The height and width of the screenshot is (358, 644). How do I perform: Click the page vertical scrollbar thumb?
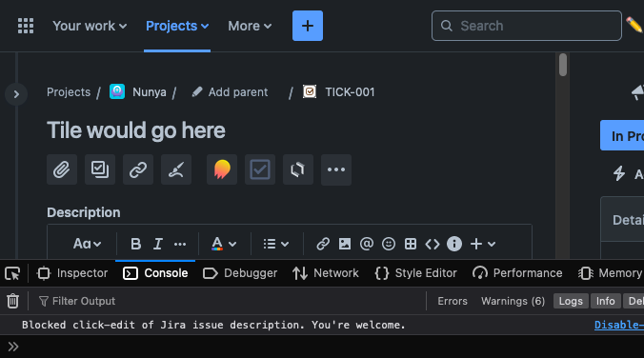(563, 65)
